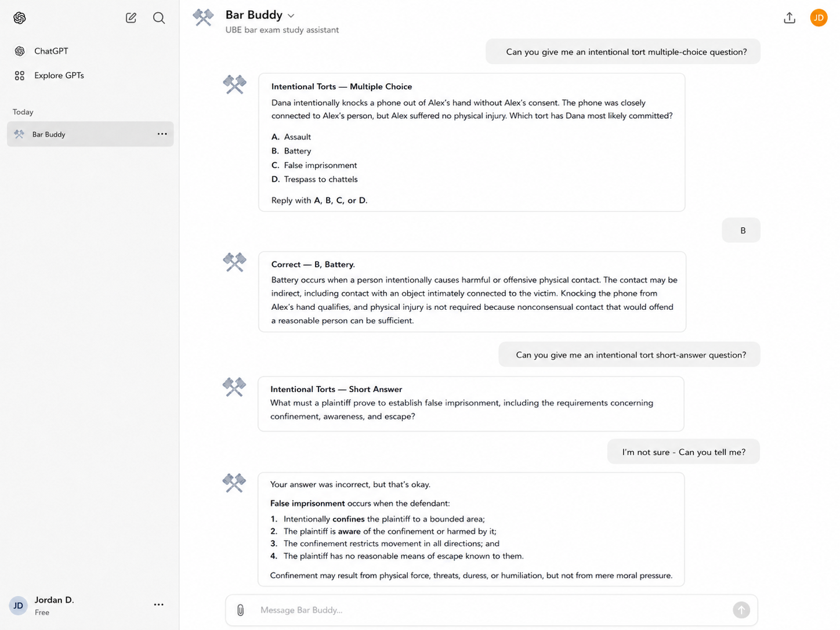The height and width of the screenshot is (630, 840).
Task: Click the Jordan D. account name
Action: pyautogui.click(x=54, y=600)
